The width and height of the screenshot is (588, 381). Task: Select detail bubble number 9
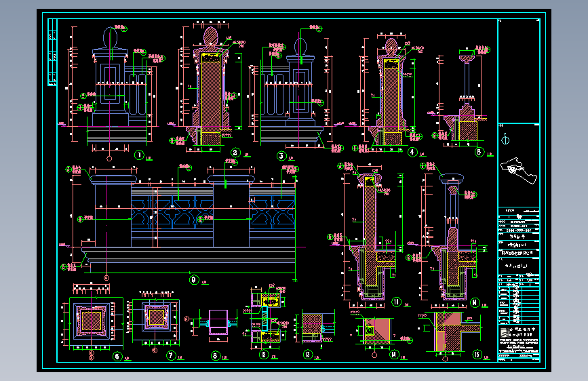pyautogui.click(x=193, y=279)
